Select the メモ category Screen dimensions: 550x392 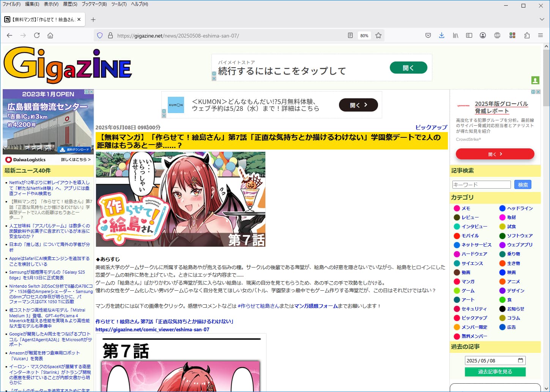click(x=466, y=208)
